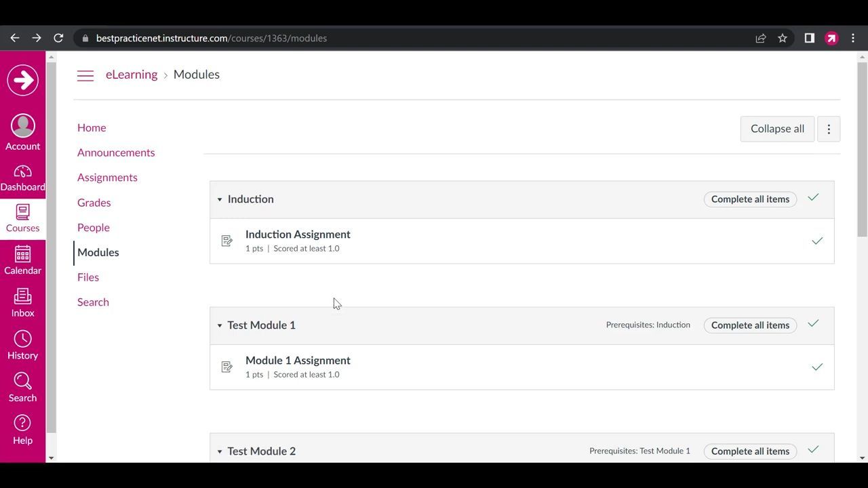Open the History clock icon
Image resolution: width=868 pixels, height=488 pixels.
coord(22,339)
